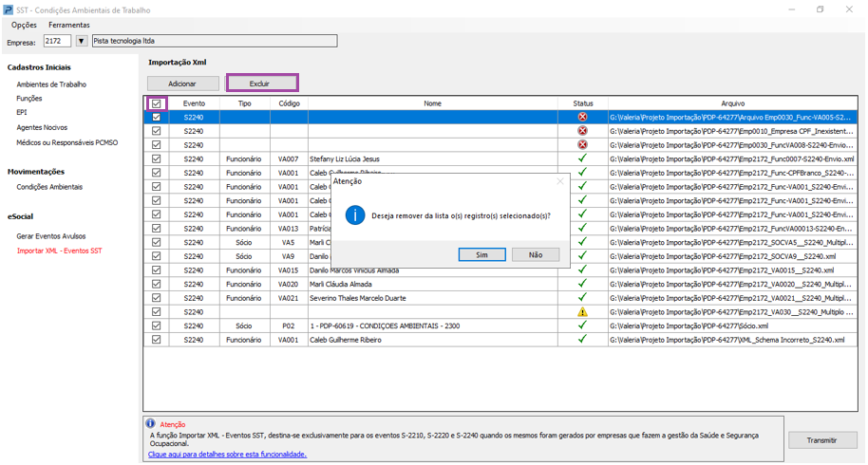The image size is (868, 465).
Task: Click the red error status icon in first row
Action: [x=582, y=117]
